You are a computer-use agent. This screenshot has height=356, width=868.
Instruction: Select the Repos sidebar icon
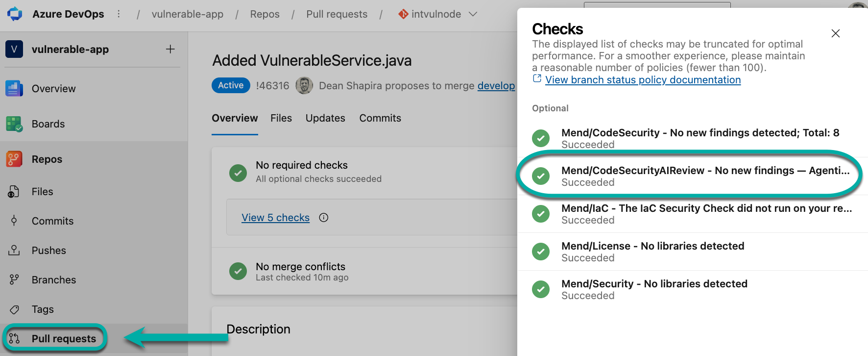click(14, 159)
